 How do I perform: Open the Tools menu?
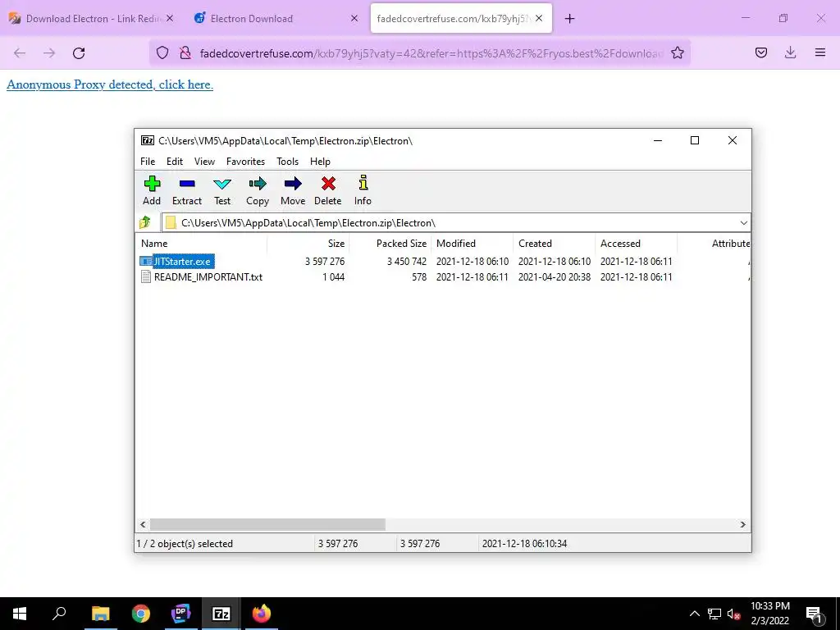288,162
